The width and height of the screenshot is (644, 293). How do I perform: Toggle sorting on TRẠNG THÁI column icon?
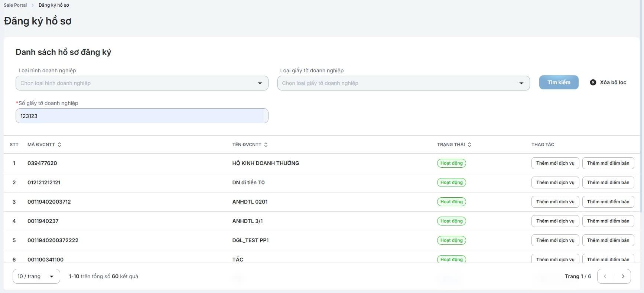coord(469,145)
